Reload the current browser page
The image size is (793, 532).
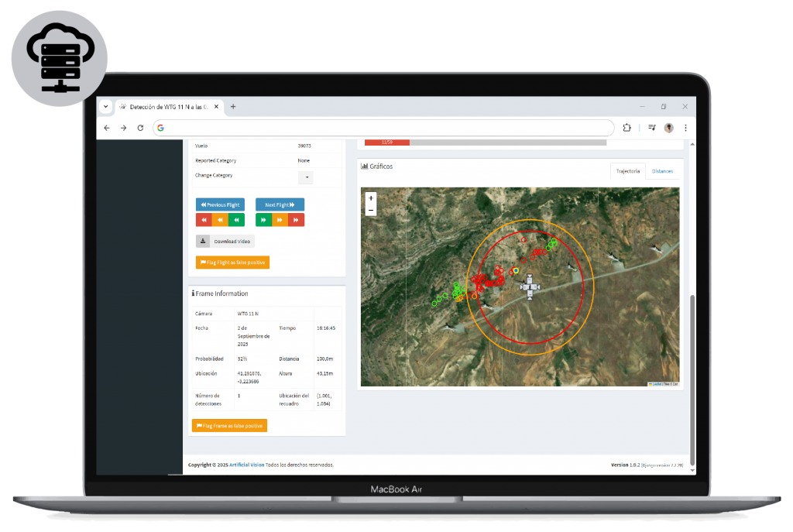coord(140,128)
